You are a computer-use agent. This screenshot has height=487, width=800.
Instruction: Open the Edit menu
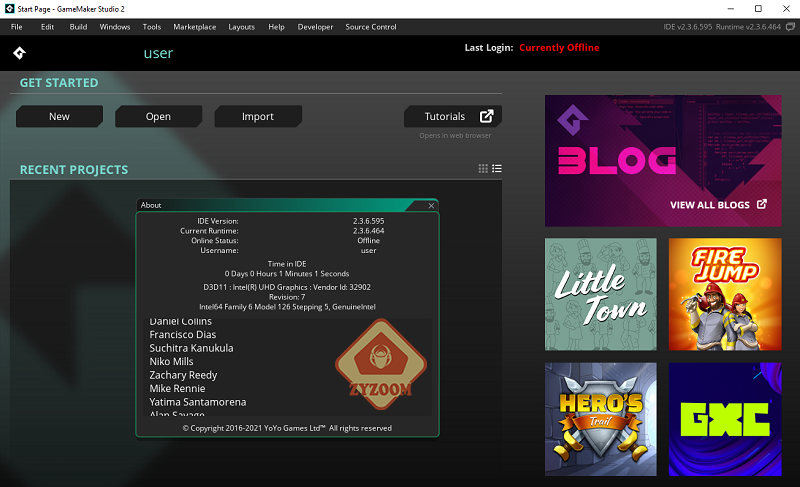coord(47,27)
